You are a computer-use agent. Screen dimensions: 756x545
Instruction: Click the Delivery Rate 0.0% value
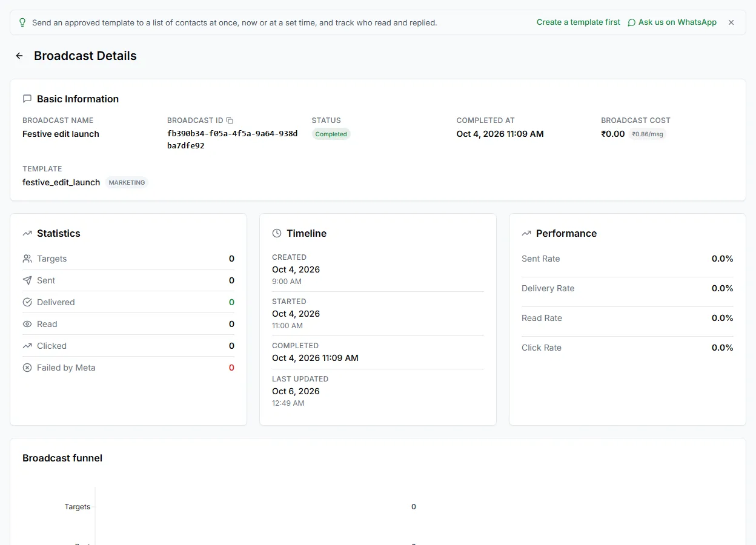(722, 288)
